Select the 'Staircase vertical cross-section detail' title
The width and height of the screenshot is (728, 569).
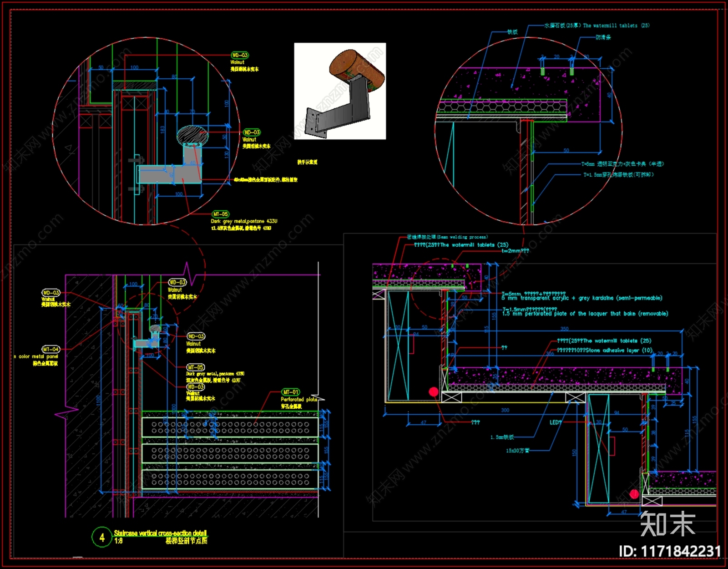(160, 533)
